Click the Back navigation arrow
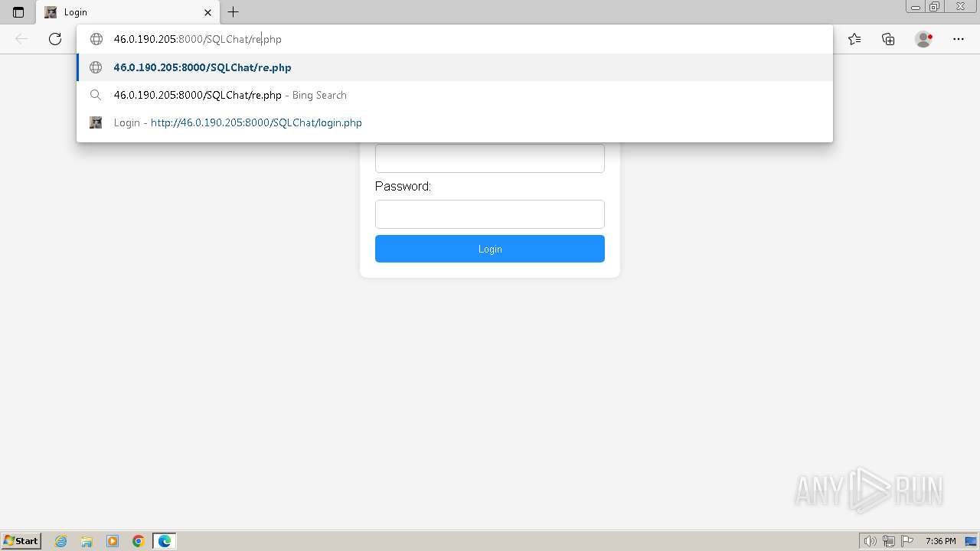The height and width of the screenshot is (551, 980). 21,39
